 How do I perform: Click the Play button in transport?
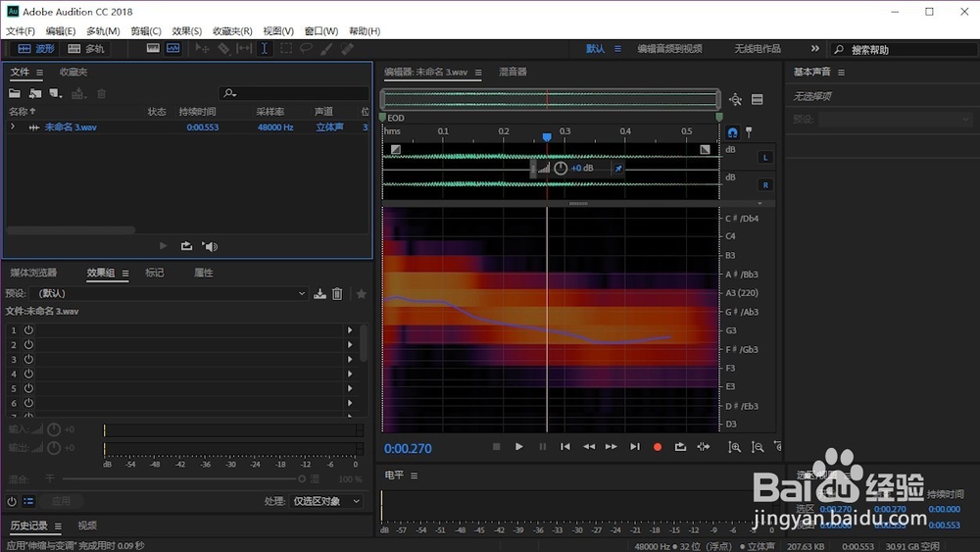pos(518,447)
